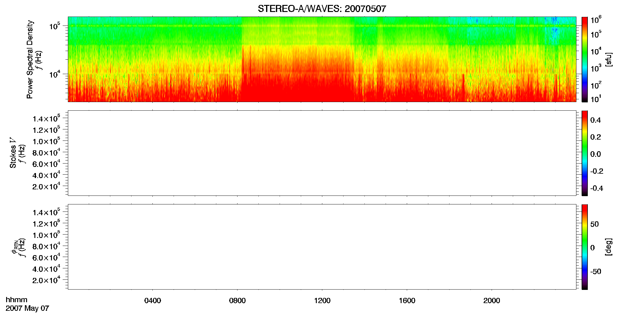Click the 1600 time axis label
Screen dimensions: 644x332
[x=407, y=301]
